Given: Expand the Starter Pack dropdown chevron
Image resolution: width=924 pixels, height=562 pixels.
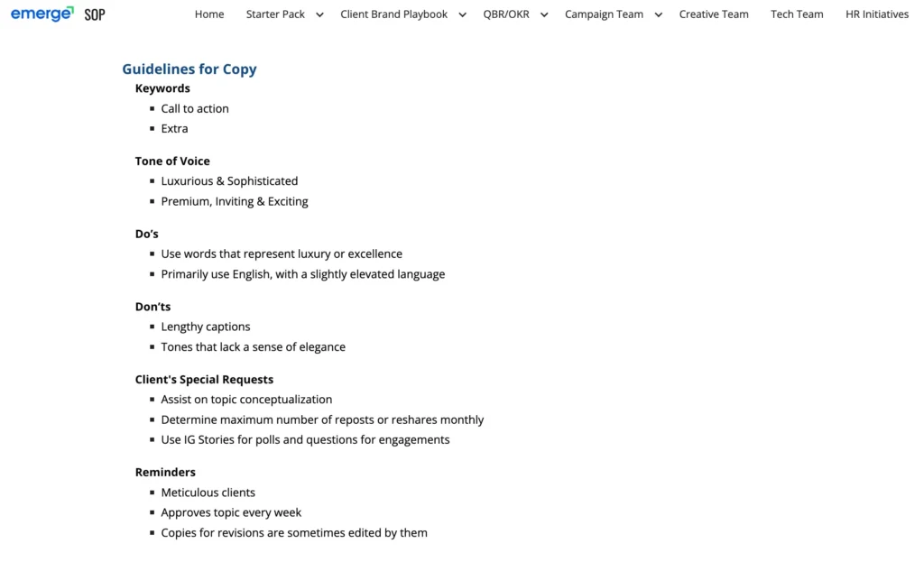Looking at the screenshot, I should click(x=319, y=14).
